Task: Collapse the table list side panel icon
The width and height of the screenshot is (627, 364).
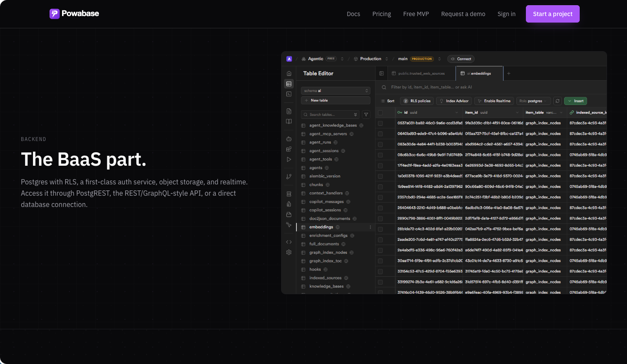Action: pyautogui.click(x=381, y=73)
